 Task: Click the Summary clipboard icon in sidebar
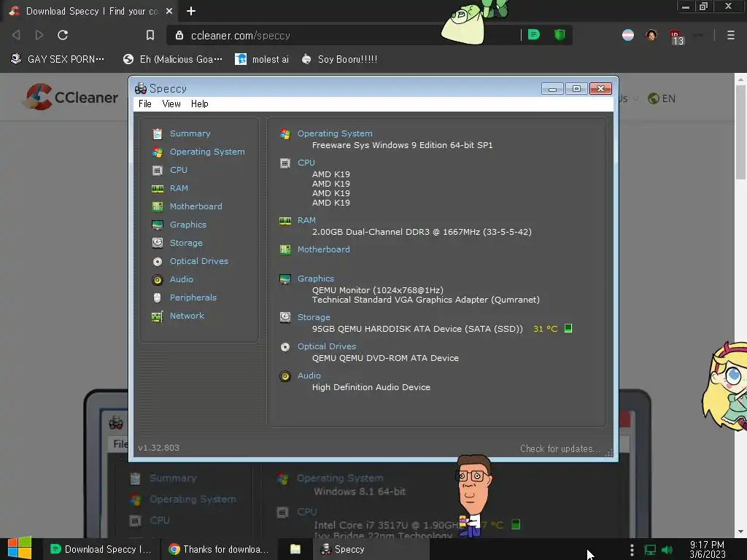(158, 134)
